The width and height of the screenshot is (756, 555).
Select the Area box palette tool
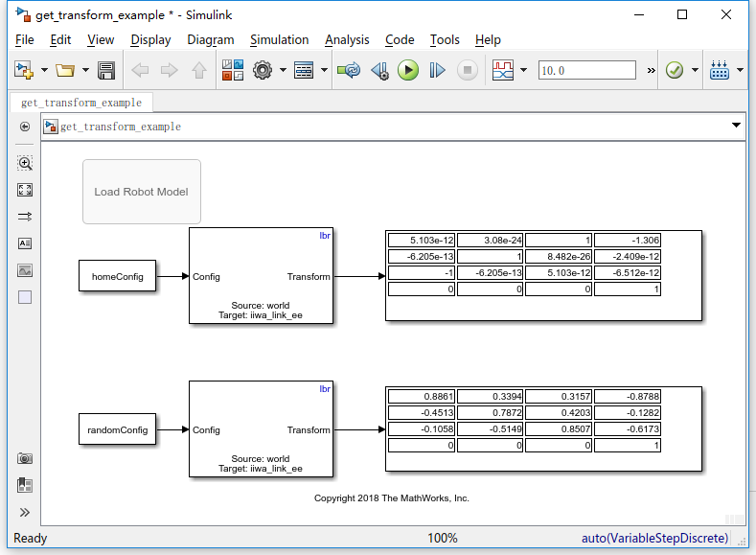tap(25, 297)
